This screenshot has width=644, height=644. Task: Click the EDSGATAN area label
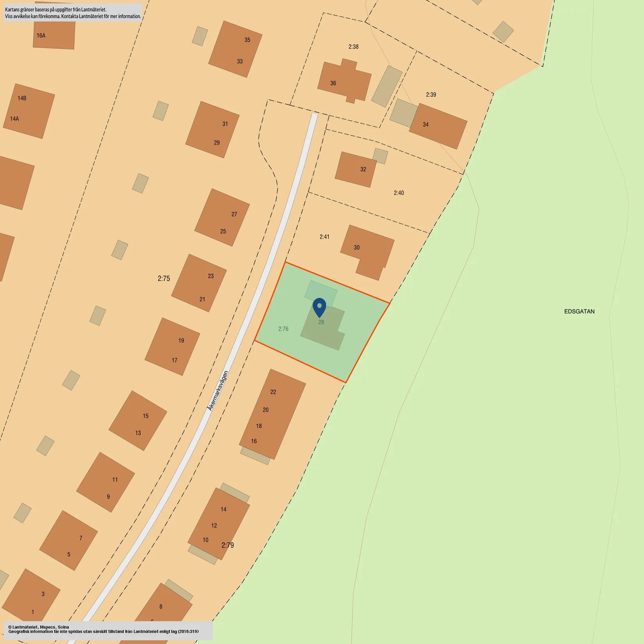tap(579, 311)
